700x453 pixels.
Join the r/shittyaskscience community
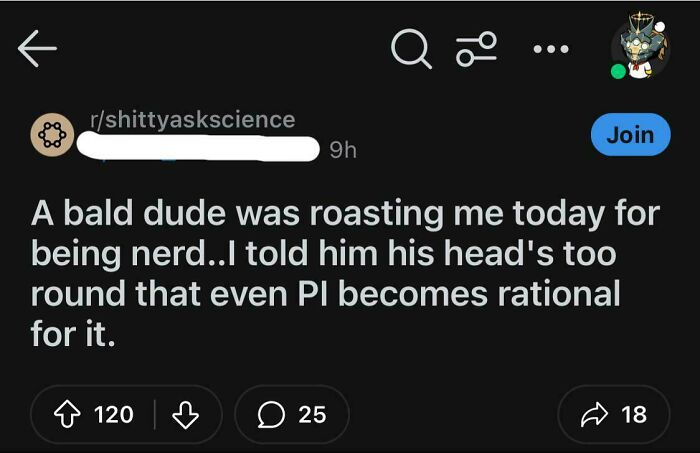coord(630,135)
